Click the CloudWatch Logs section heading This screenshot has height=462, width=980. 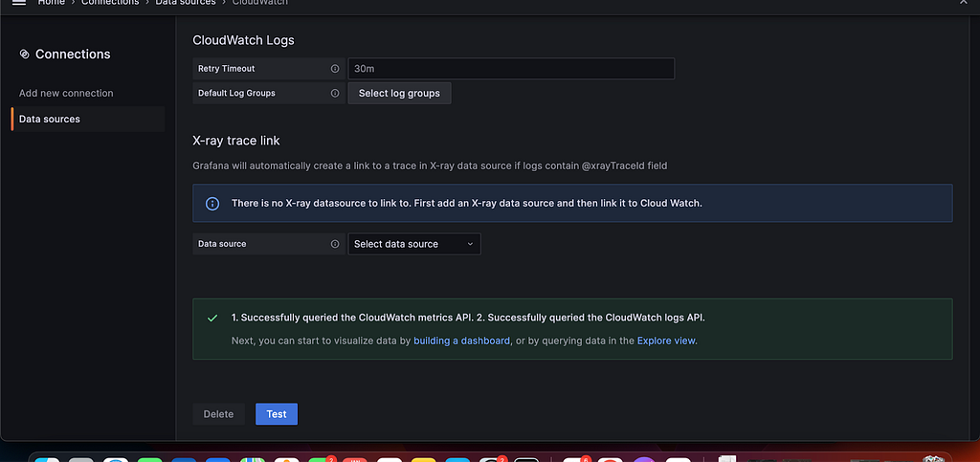(243, 40)
